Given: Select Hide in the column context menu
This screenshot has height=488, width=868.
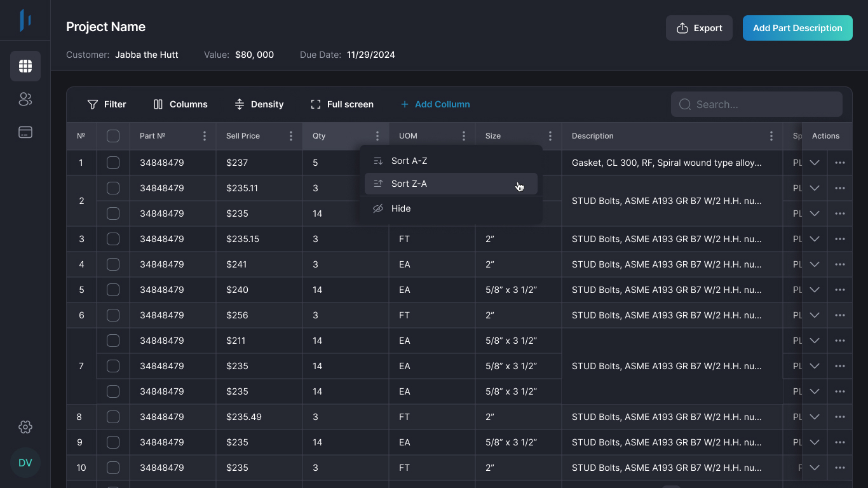Looking at the screenshot, I should coord(401,208).
